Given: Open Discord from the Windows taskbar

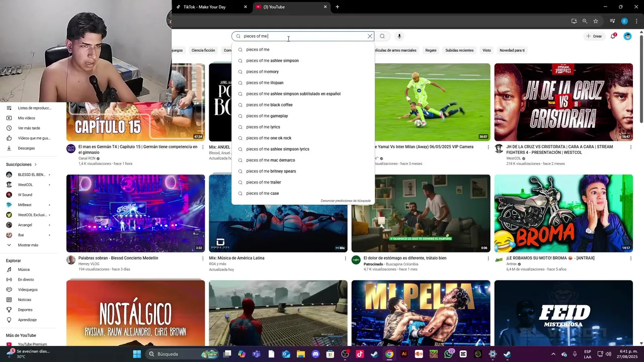Looking at the screenshot, I should point(315,354).
